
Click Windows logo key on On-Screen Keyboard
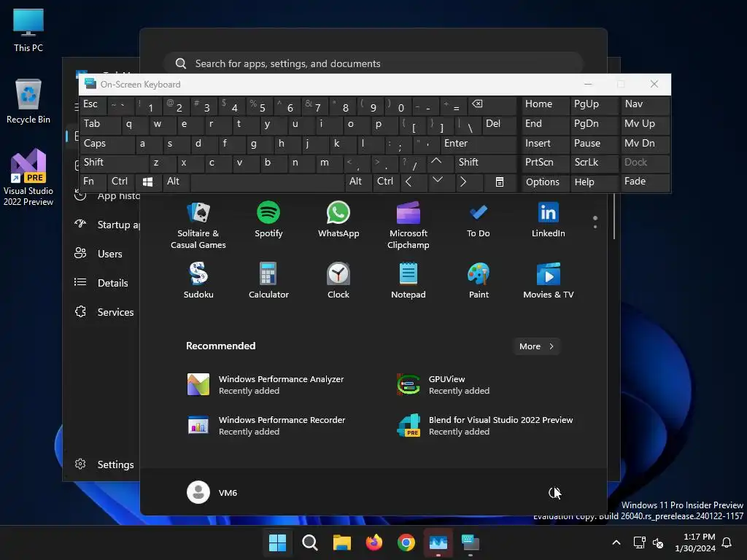tap(147, 182)
